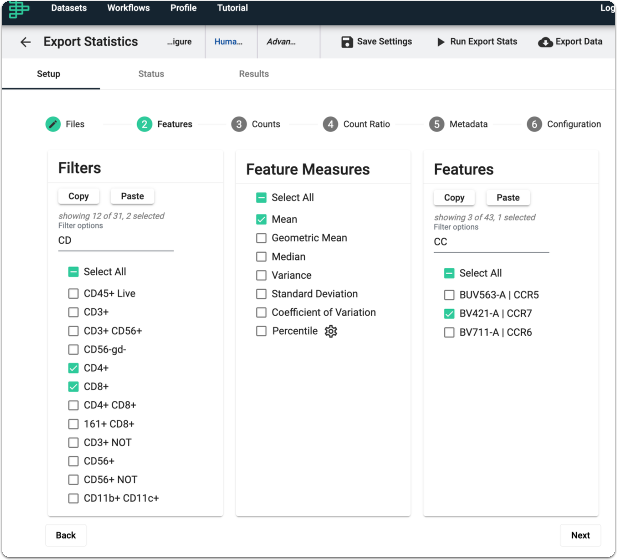Open the Workflows menu
This screenshot has height=560, width=617.
[x=128, y=8]
